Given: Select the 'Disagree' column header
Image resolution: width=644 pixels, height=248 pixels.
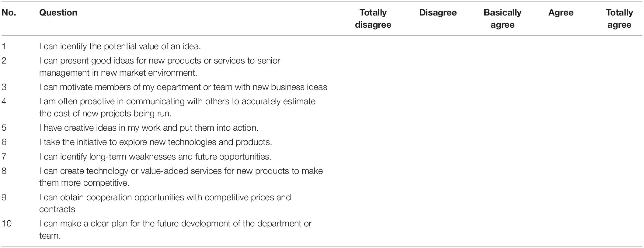Looking at the screenshot, I should (438, 12).
